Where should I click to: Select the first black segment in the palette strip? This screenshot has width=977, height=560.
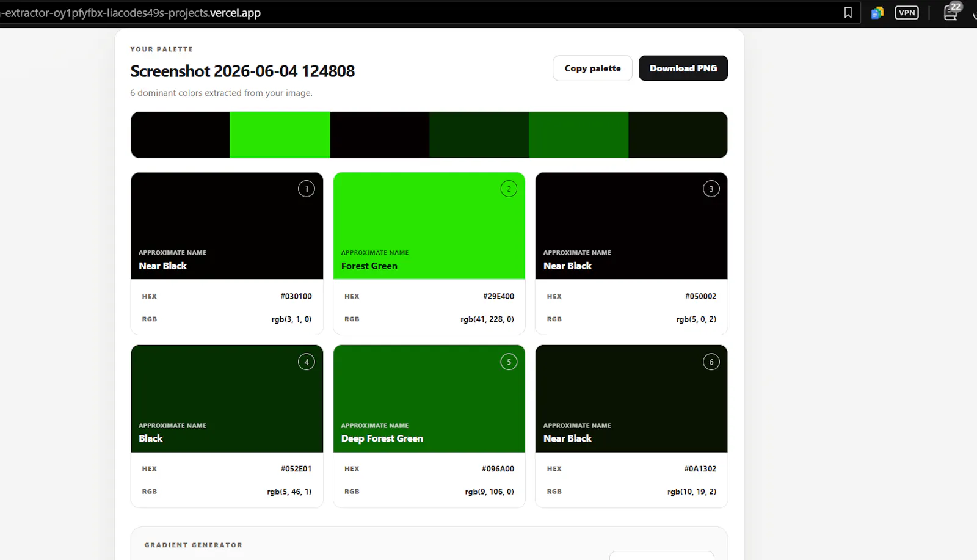pyautogui.click(x=181, y=134)
